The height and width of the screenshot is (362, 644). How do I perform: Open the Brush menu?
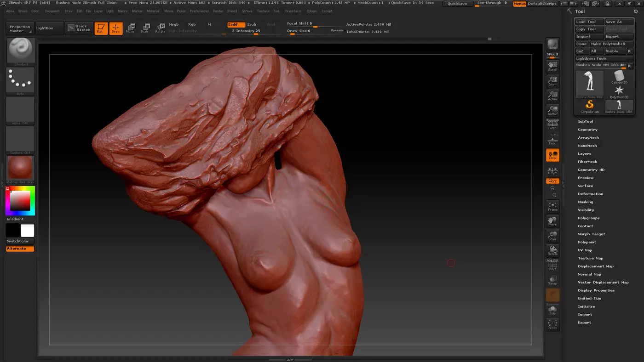point(23,11)
